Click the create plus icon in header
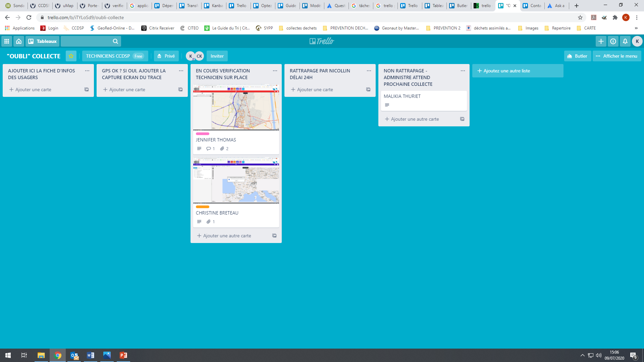 (601, 41)
